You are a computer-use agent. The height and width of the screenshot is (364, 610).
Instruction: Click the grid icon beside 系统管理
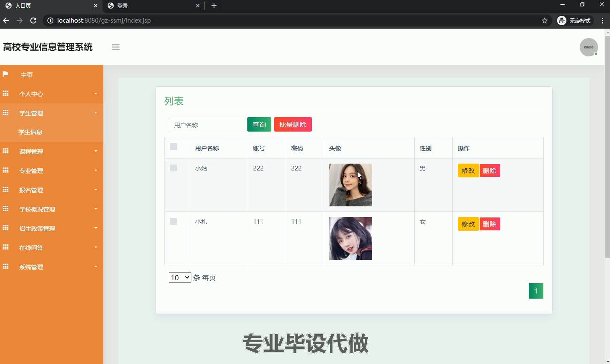pos(6,266)
